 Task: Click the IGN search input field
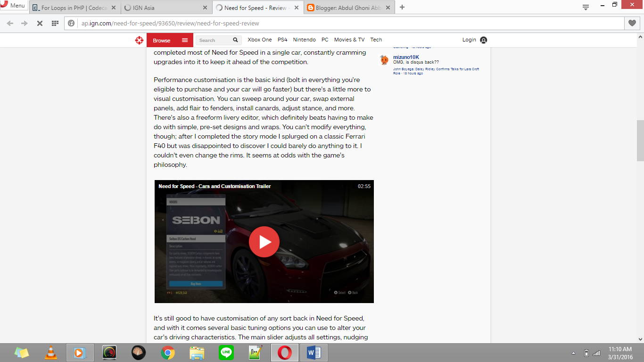(x=214, y=41)
